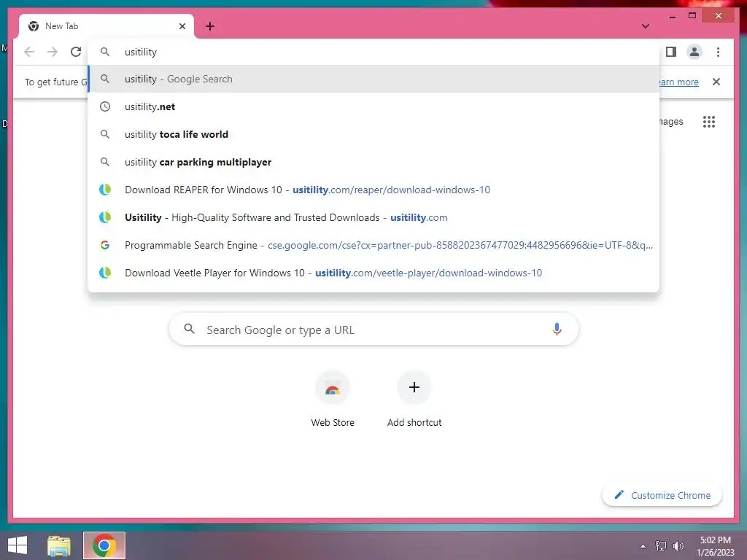Open the Chrome three-dot menu
Screen dimensions: 747x560
[x=718, y=52]
